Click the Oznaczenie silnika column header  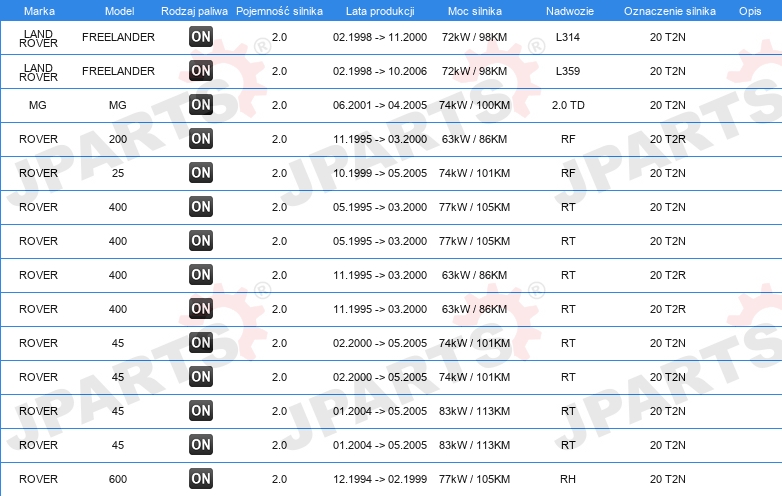click(670, 11)
